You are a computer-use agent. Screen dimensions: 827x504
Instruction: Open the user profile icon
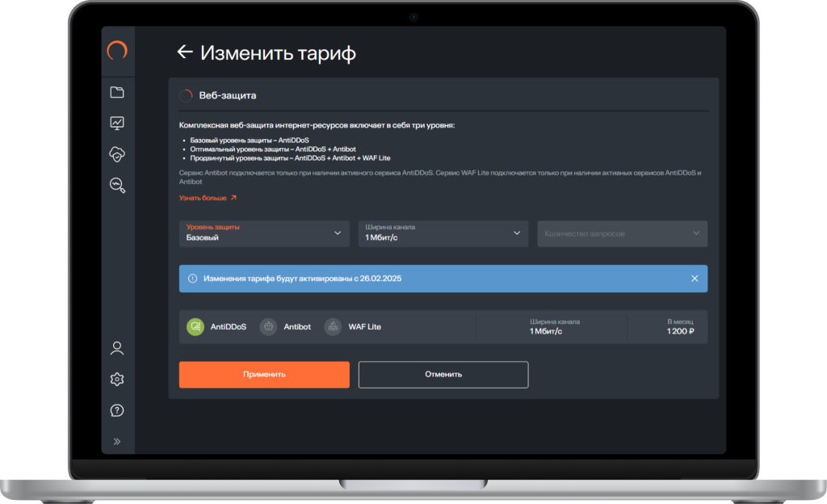117,347
